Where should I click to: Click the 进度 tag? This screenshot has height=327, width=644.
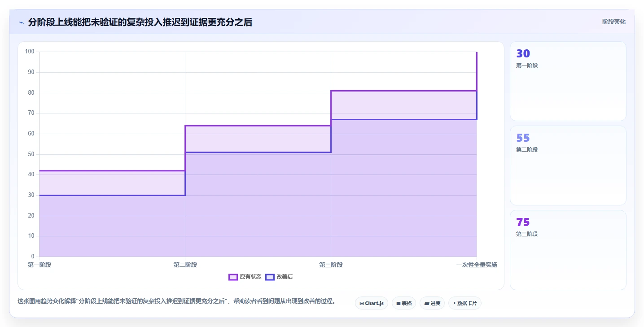click(432, 303)
